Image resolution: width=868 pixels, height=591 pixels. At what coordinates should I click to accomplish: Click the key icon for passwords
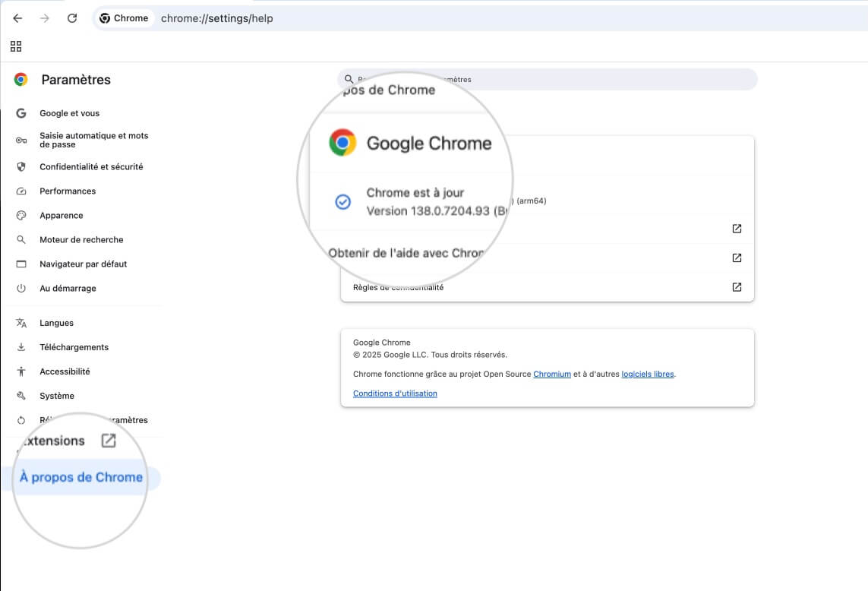coord(21,140)
